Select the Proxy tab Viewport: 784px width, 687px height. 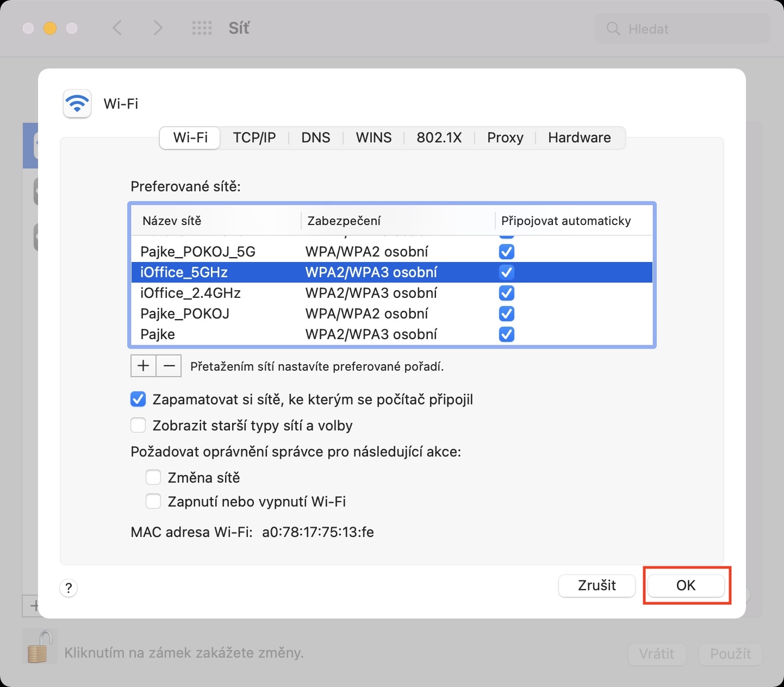pyautogui.click(x=505, y=138)
